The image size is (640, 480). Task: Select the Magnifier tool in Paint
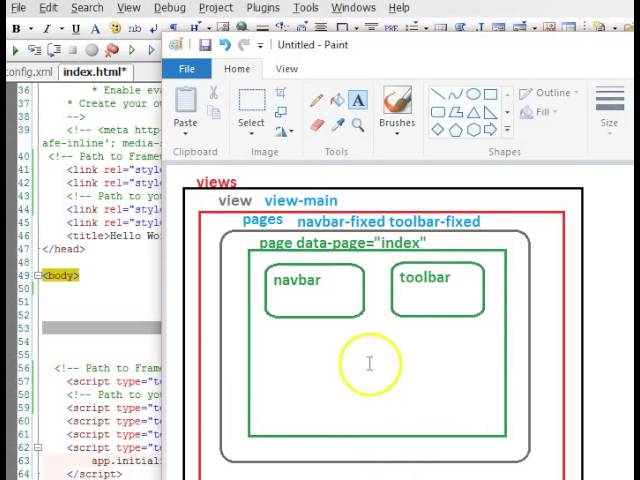tap(358, 125)
